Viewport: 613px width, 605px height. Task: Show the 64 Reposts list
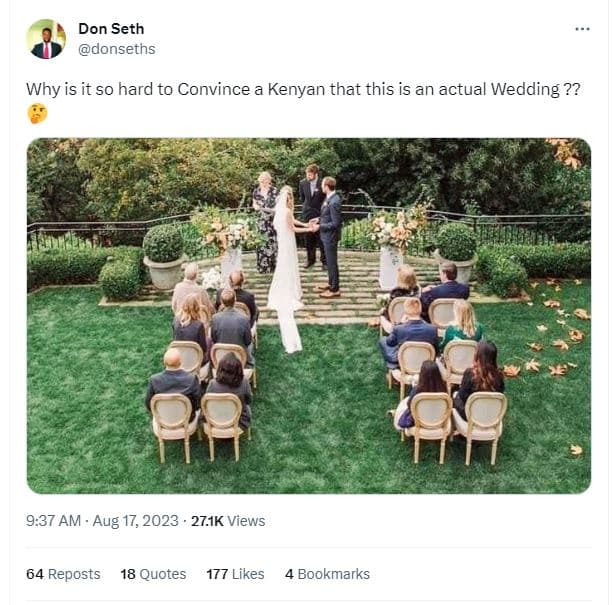63,574
